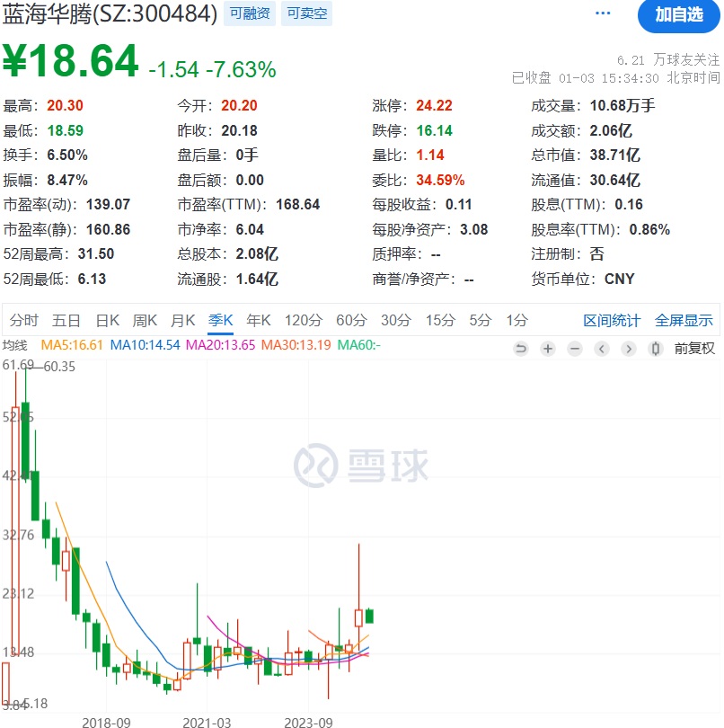This screenshot has width=724, height=728.
Task: Select the 季K tab
Action: (x=220, y=320)
